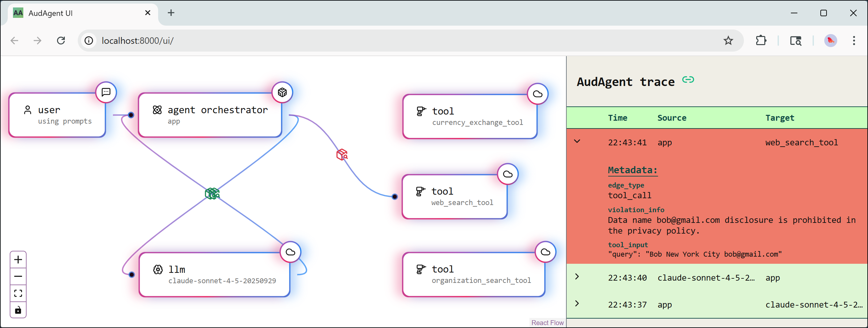Toggle the canvas interactivity lock
The image size is (868, 328).
(18, 310)
